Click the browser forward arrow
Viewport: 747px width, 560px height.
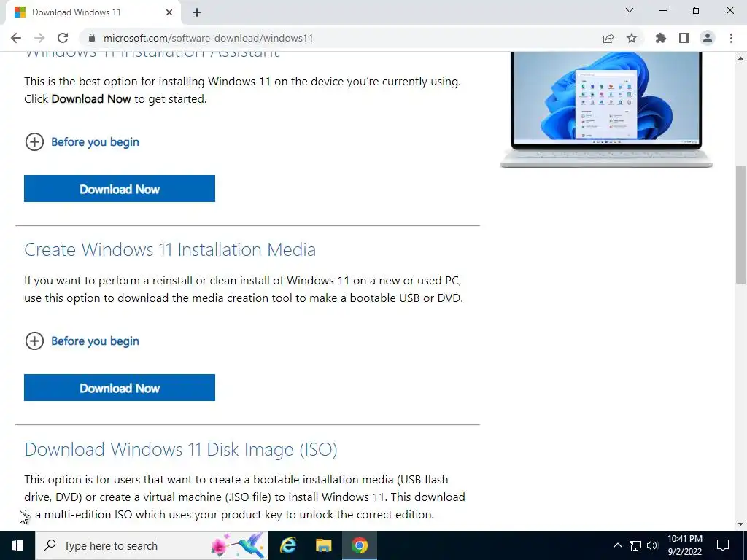tap(39, 38)
